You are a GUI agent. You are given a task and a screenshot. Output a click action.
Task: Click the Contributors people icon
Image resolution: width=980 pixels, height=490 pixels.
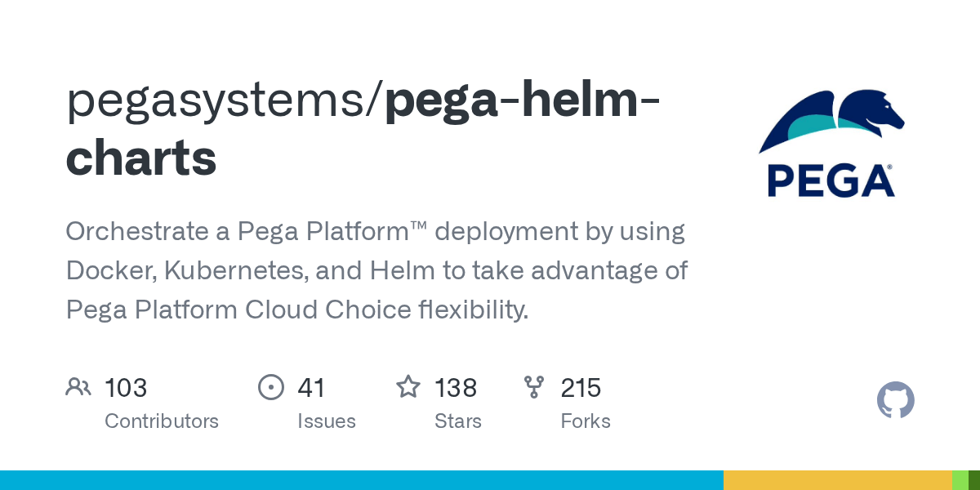(78, 387)
